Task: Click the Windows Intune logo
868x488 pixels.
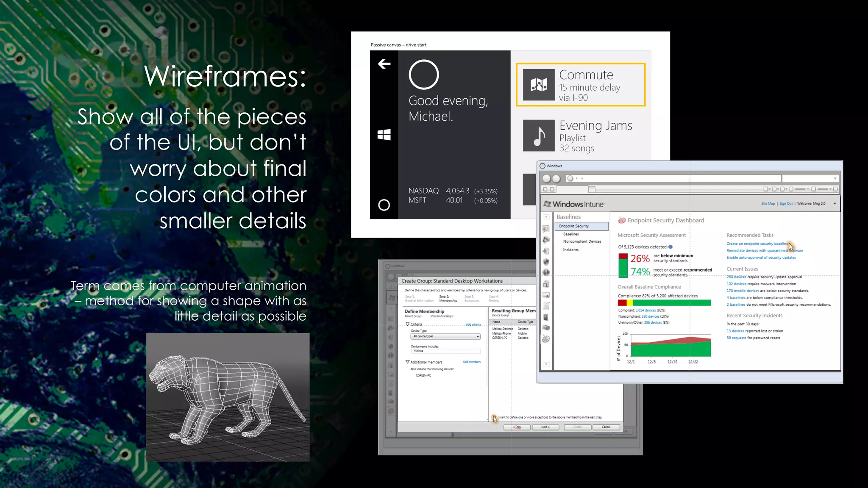Action: (x=574, y=204)
